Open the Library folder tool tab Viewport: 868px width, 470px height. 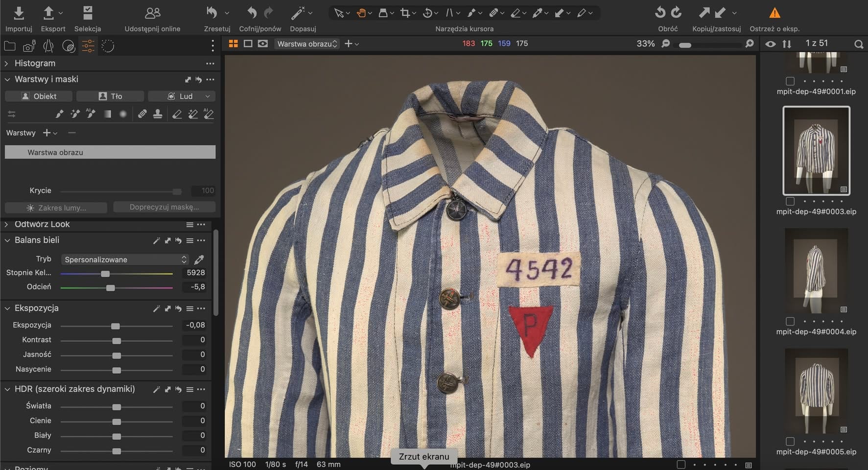pos(10,47)
